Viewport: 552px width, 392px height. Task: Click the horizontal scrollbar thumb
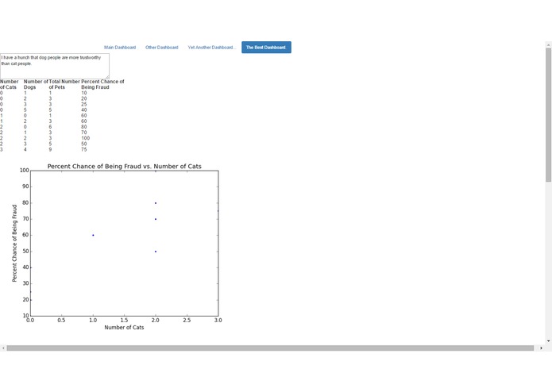click(x=270, y=348)
